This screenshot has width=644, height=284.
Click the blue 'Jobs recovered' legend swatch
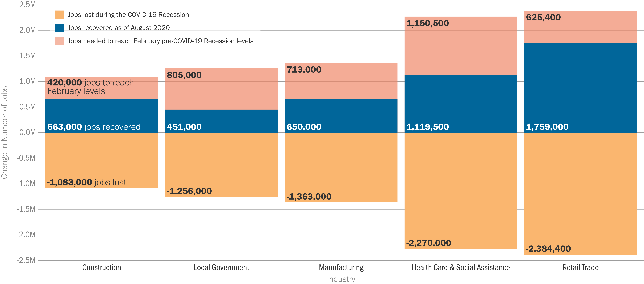point(59,28)
